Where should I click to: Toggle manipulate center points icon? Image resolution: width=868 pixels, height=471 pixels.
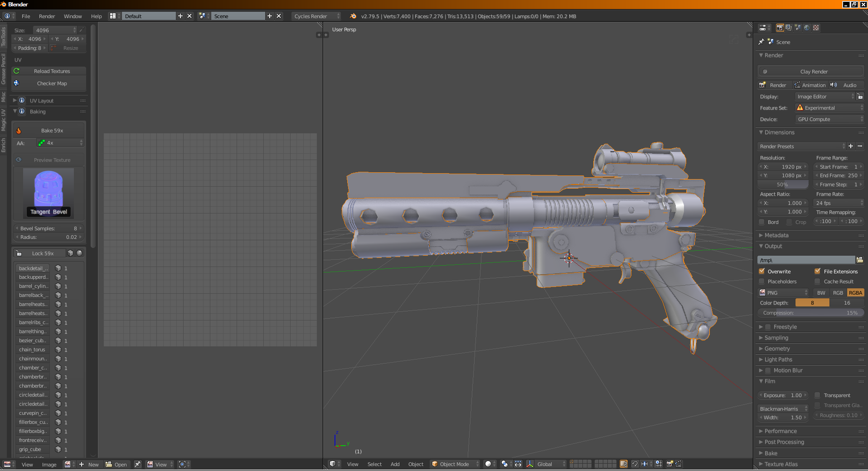pyautogui.click(x=518, y=464)
